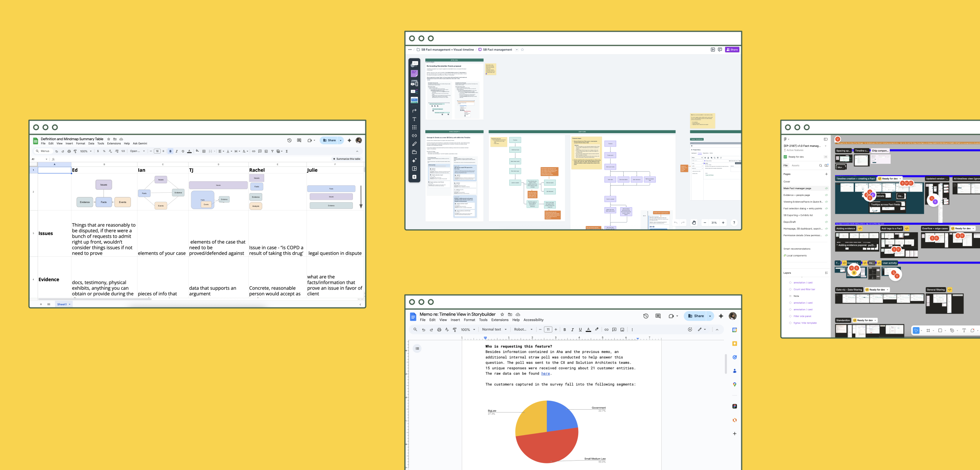Viewport: 980px width, 470px height.
Task: Open the Extensions menu in Sheets
Action: tap(114, 144)
